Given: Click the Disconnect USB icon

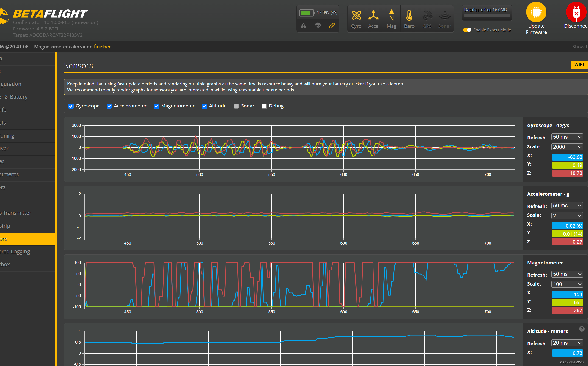Looking at the screenshot, I should [x=576, y=12].
